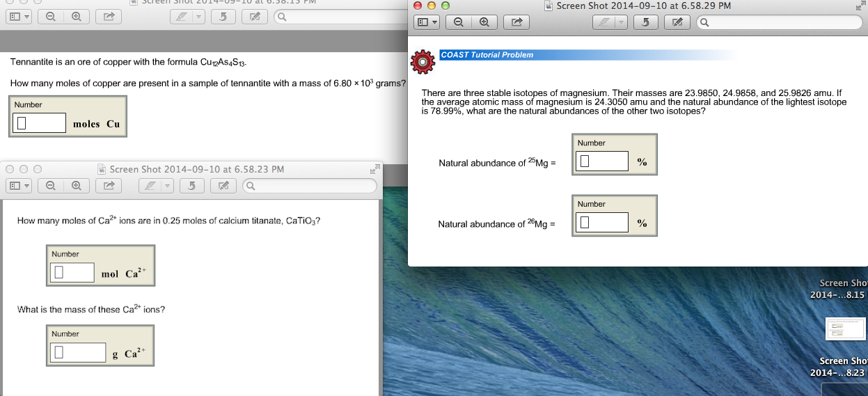868x396 pixels.
Task: Enter full screen in the 6.58.23 PM window
Action: coord(376,168)
